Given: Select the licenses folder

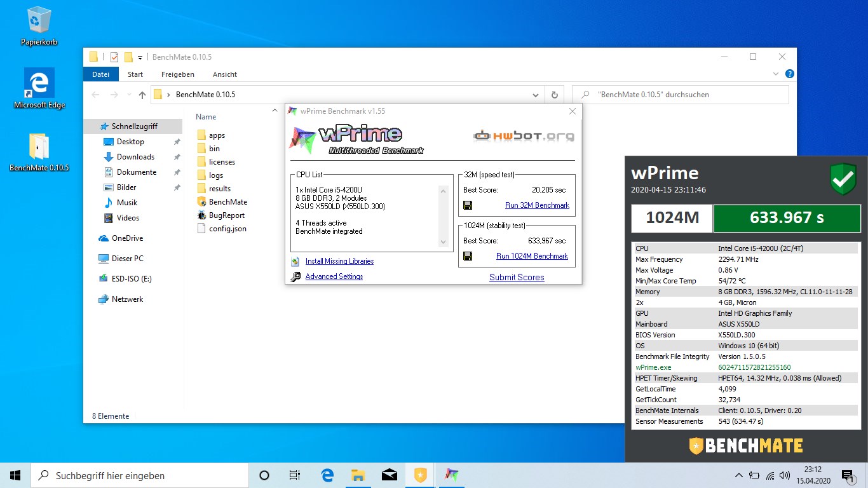Looking at the screenshot, I should (x=216, y=162).
